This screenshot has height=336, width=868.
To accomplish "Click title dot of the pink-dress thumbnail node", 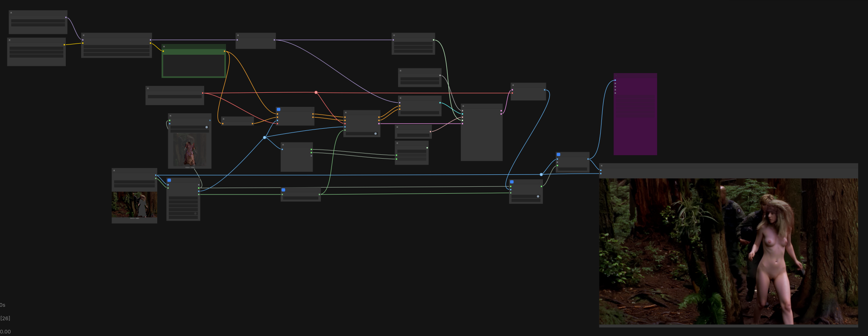I will tap(170, 116).
